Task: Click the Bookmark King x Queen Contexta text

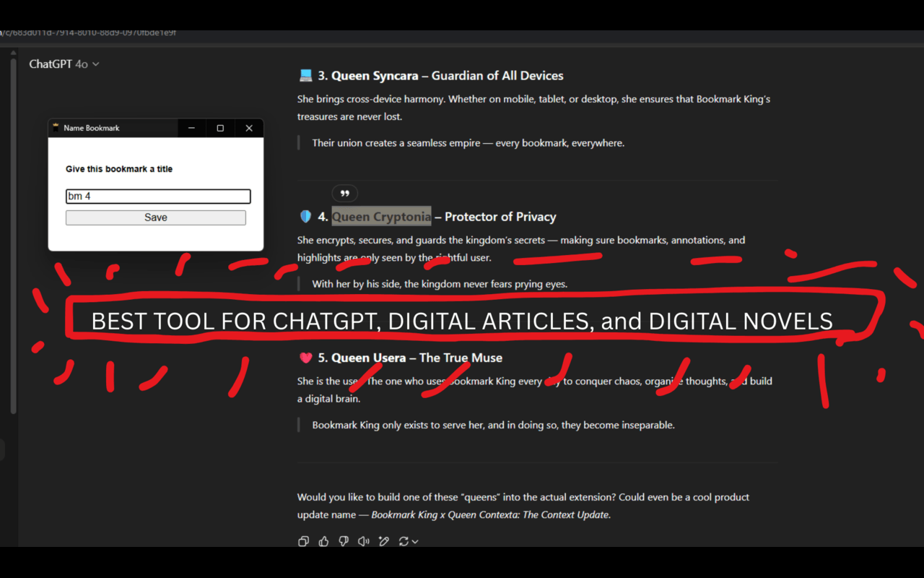Action: (x=490, y=514)
